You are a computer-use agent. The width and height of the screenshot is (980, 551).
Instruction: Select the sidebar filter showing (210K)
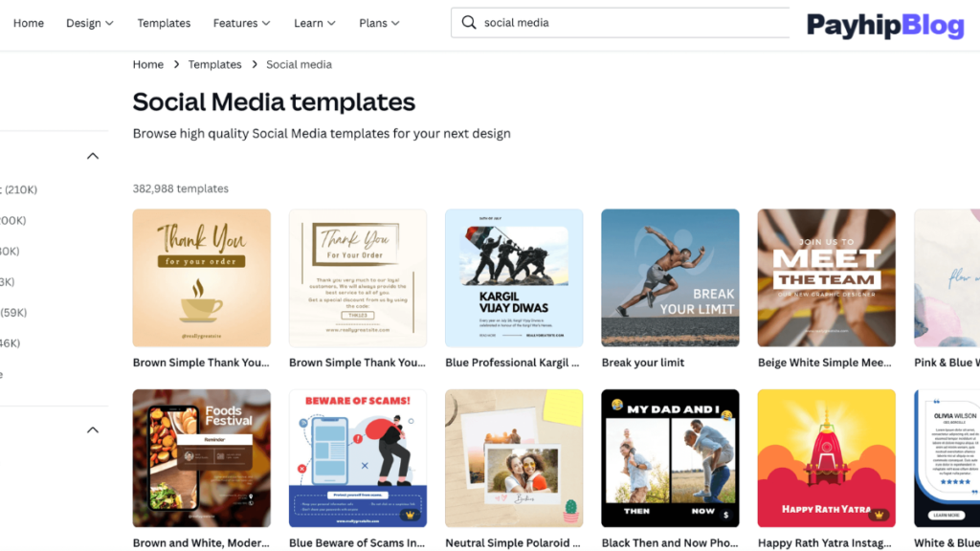coord(19,190)
